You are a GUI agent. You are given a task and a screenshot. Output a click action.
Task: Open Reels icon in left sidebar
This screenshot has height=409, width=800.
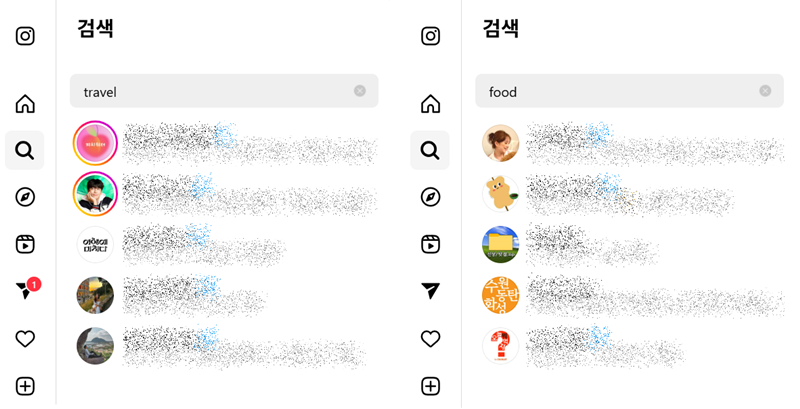pyautogui.click(x=25, y=244)
